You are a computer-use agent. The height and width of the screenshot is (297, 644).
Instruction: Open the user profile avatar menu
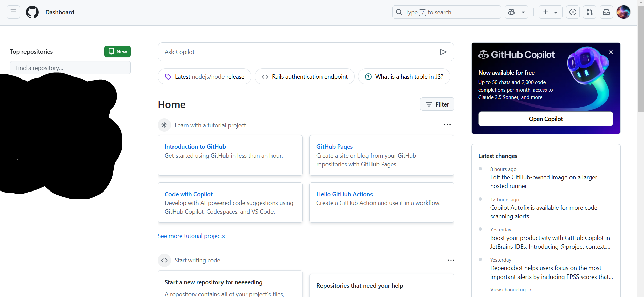624,12
